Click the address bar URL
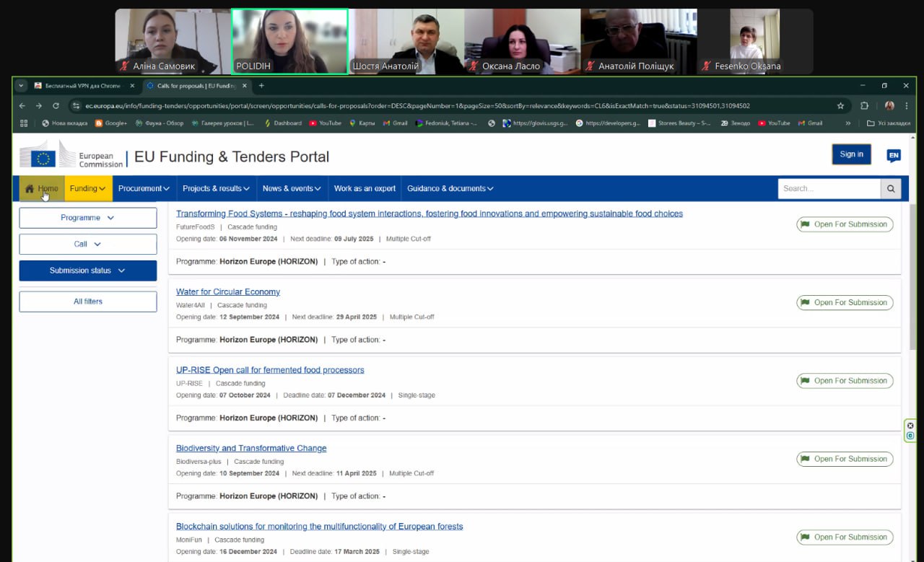The height and width of the screenshot is (562, 924). coord(417,105)
